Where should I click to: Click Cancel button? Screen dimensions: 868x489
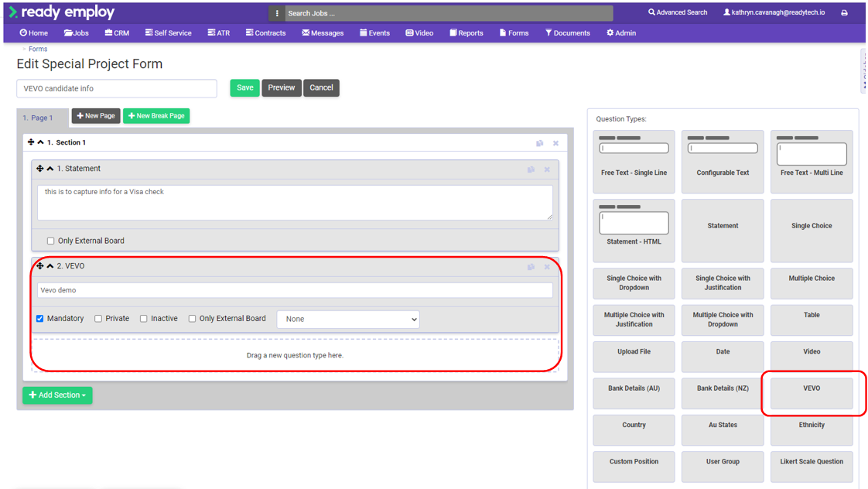coord(321,87)
